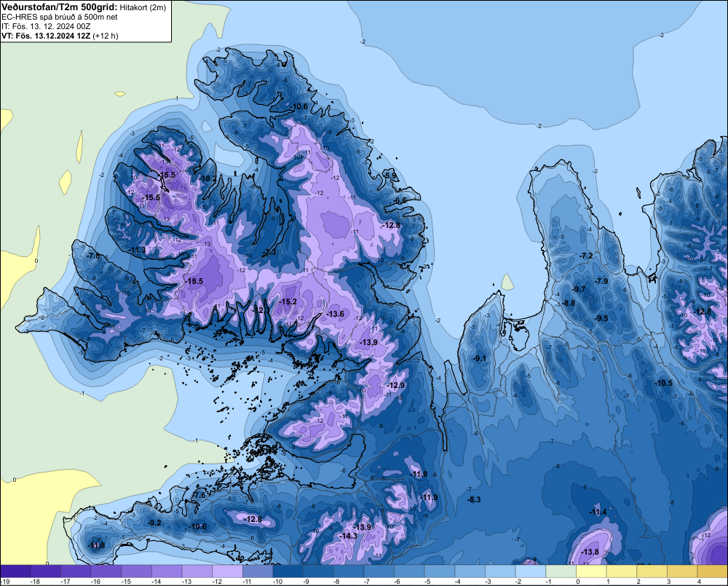Image resolution: width=728 pixels, height=586 pixels.
Task: Select the light yellow swatch between 0 and 1
Action: click(591, 571)
